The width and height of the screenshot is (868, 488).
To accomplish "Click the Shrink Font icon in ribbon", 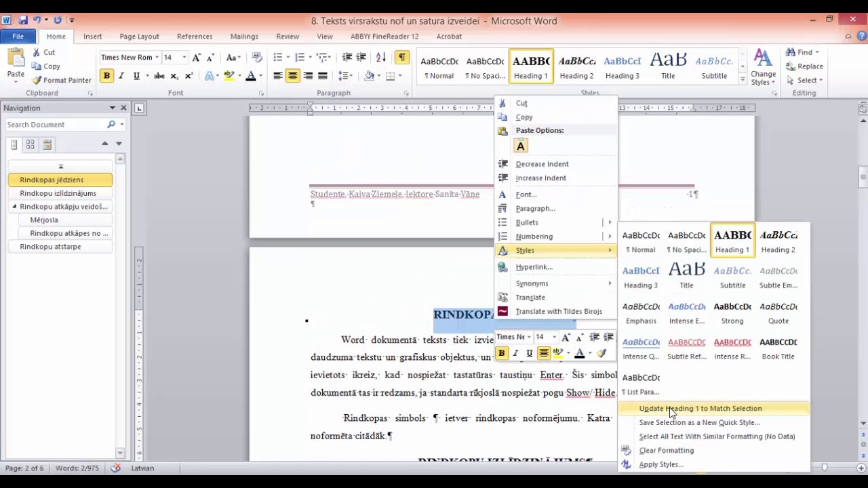I will [x=211, y=58].
